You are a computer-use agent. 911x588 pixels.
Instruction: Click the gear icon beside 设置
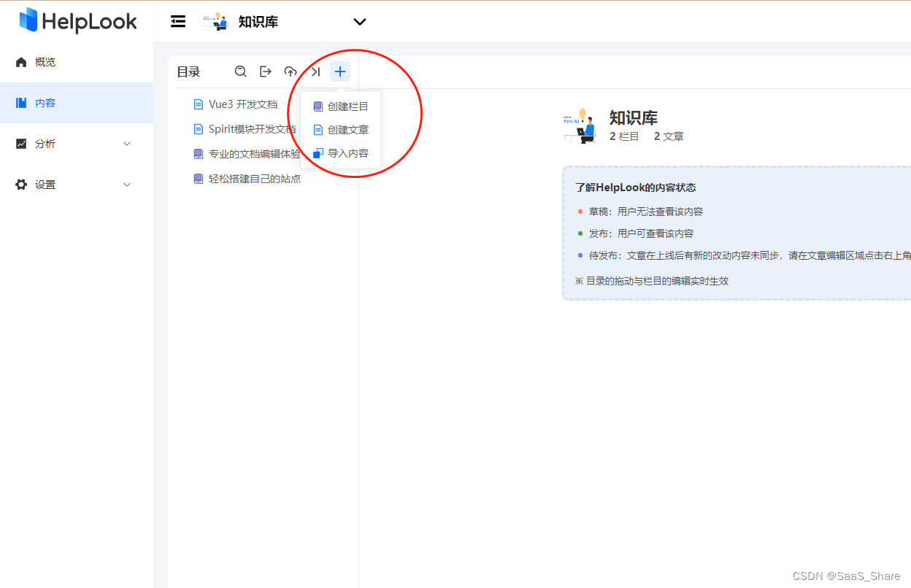[x=21, y=185]
